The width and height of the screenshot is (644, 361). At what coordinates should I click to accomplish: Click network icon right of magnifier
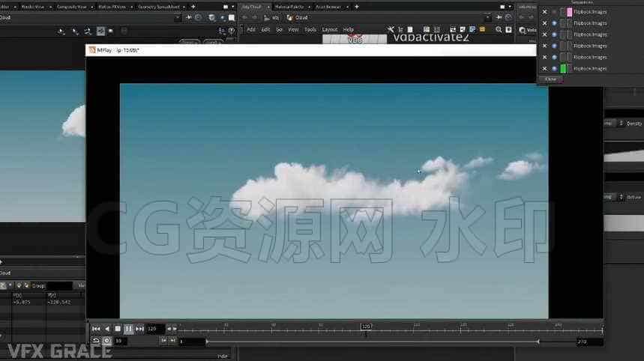(x=509, y=29)
